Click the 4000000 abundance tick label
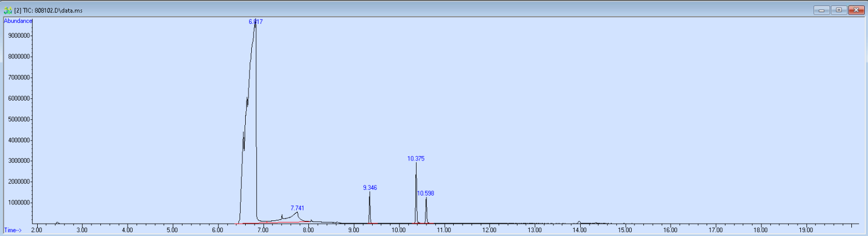868x236 pixels. [x=19, y=140]
